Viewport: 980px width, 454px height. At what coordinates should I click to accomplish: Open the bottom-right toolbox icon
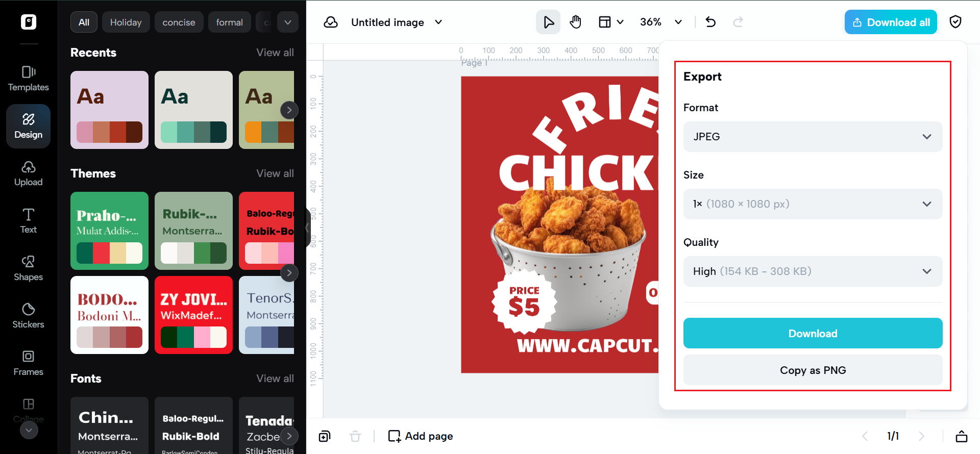point(962,436)
